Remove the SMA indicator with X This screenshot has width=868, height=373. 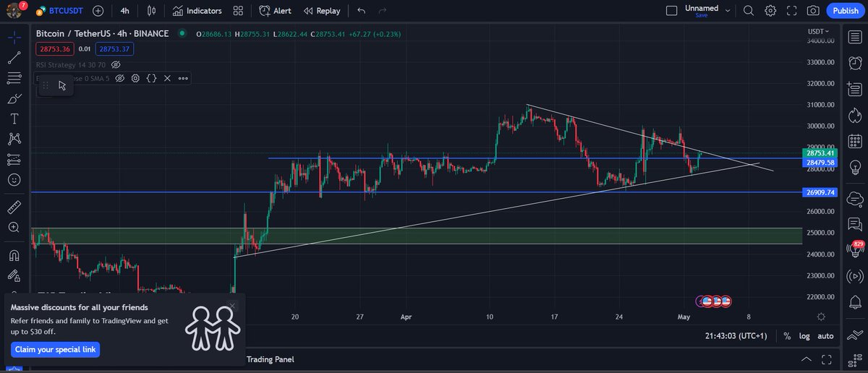point(167,78)
